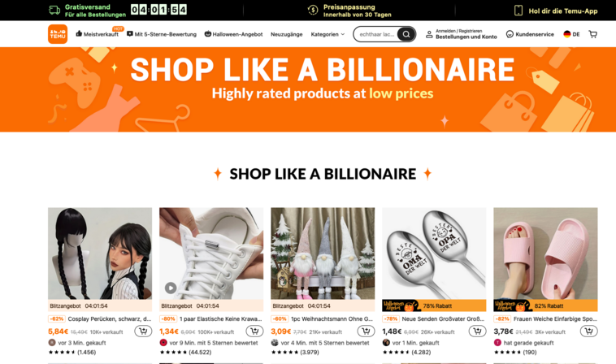
Task: Open Bestellungen und Konto menu
Action: (462, 34)
